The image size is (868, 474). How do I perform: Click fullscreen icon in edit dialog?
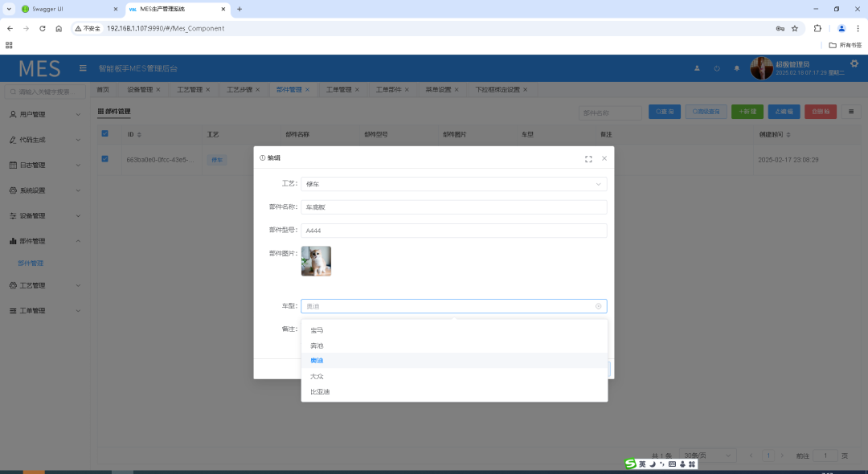[x=588, y=159]
